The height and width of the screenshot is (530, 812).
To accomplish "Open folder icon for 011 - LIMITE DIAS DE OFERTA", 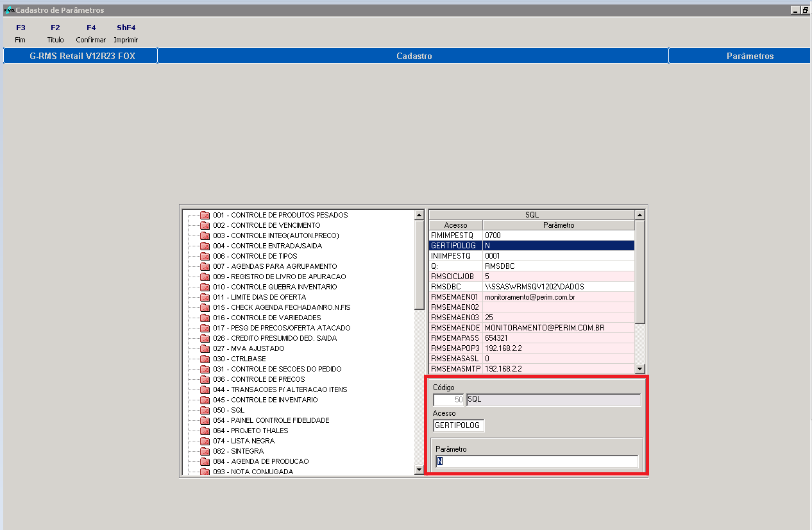I will click(205, 297).
